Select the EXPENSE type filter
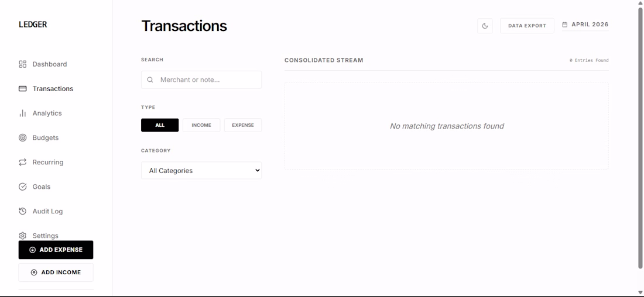 (243, 125)
